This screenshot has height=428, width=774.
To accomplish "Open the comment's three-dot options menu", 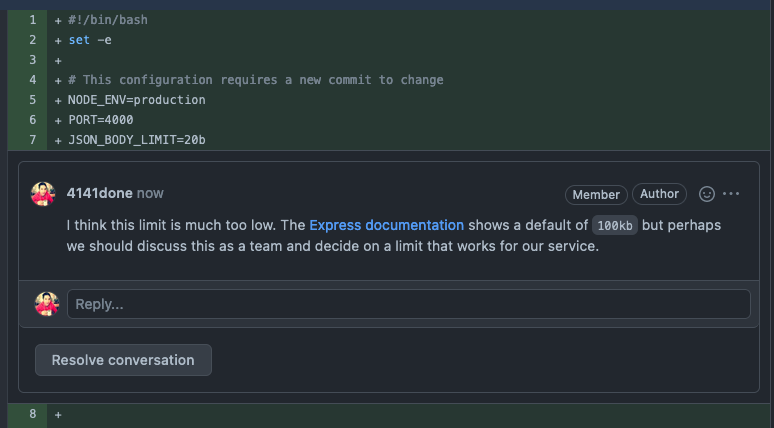I will (x=731, y=194).
